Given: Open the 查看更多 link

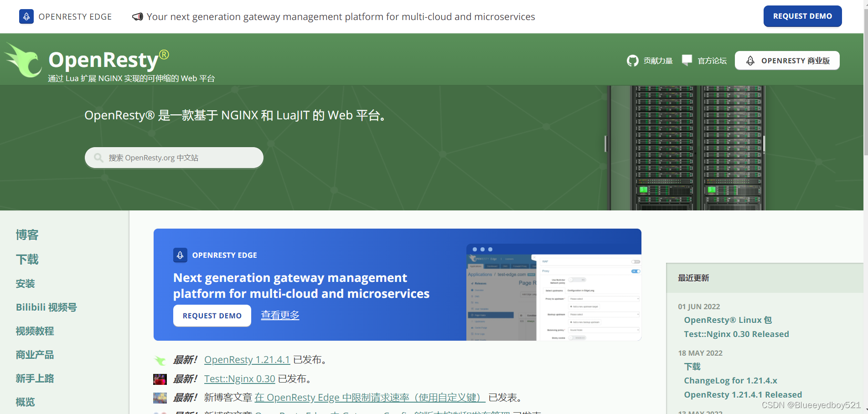Looking at the screenshot, I should point(280,315).
